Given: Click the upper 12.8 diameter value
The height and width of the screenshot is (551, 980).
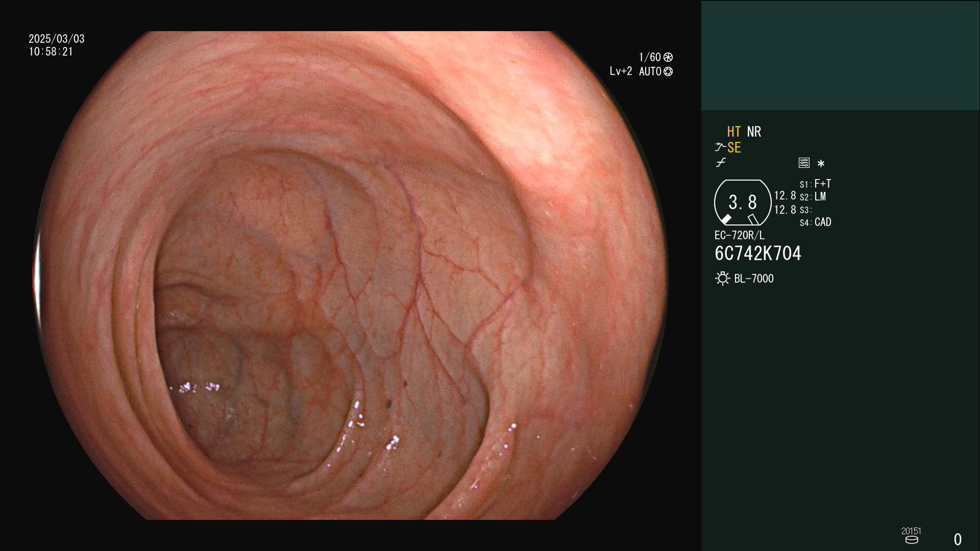Looking at the screenshot, I should coord(785,196).
